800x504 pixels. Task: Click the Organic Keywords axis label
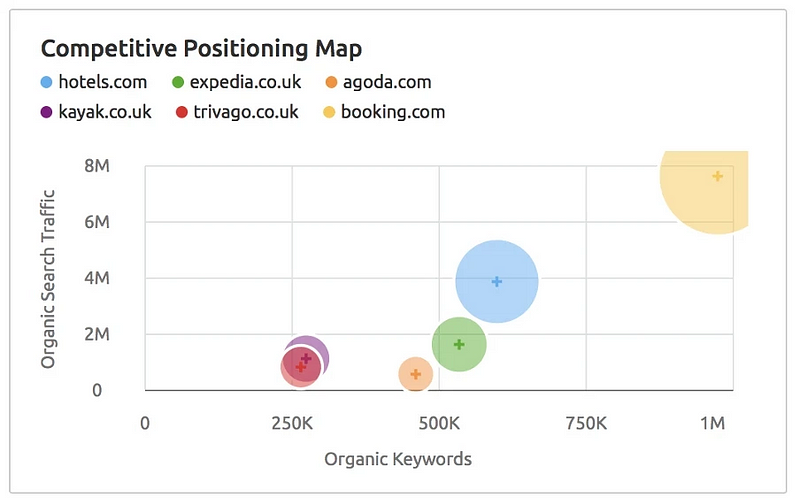pos(398,459)
